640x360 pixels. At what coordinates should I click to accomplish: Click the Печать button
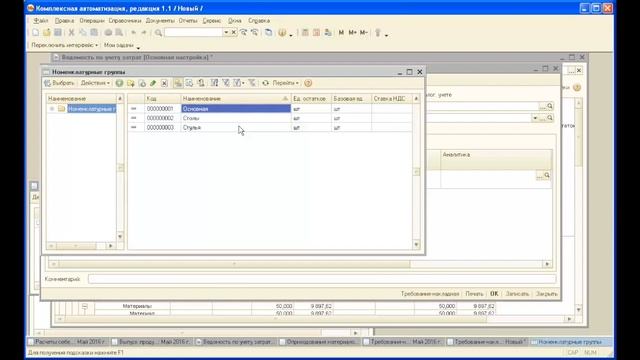474,294
